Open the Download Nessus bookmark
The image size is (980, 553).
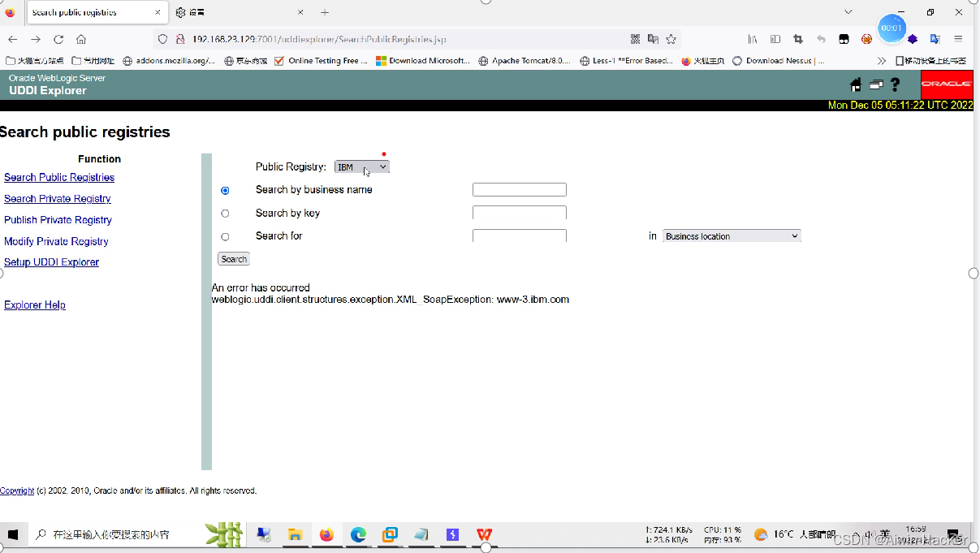coord(779,60)
